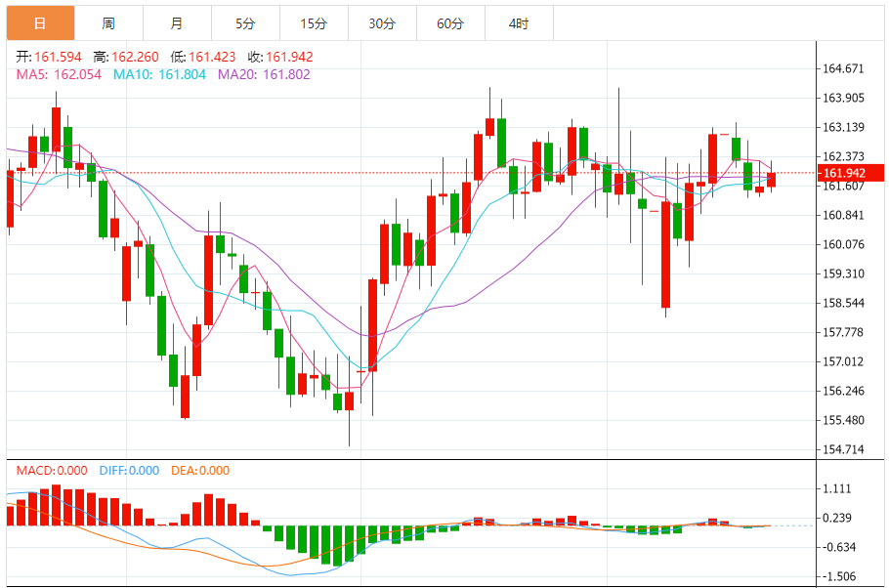889x588 pixels.
Task: Switch to the 周 weekly tab
Action: [x=108, y=23]
